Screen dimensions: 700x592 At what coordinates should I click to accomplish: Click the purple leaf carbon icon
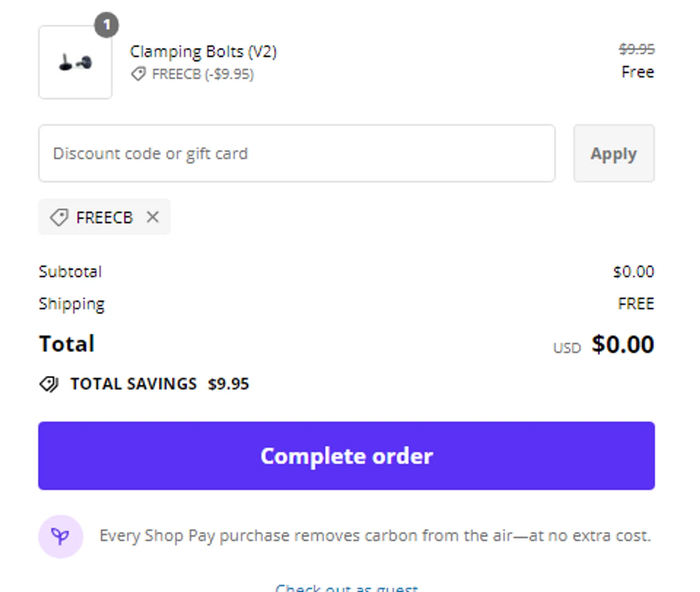(x=61, y=536)
